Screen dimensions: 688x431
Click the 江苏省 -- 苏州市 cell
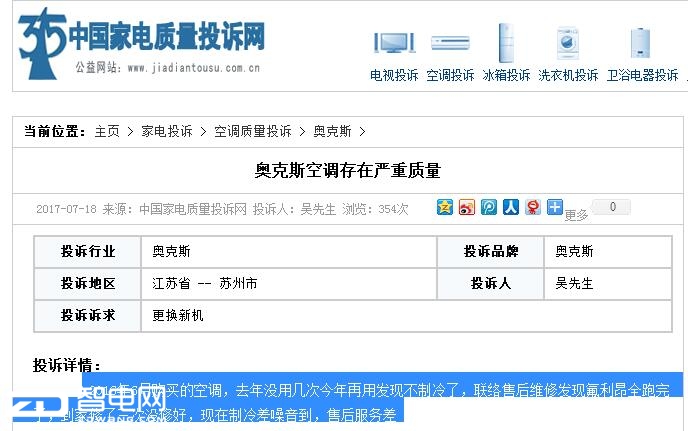click(x=289, y=284)
